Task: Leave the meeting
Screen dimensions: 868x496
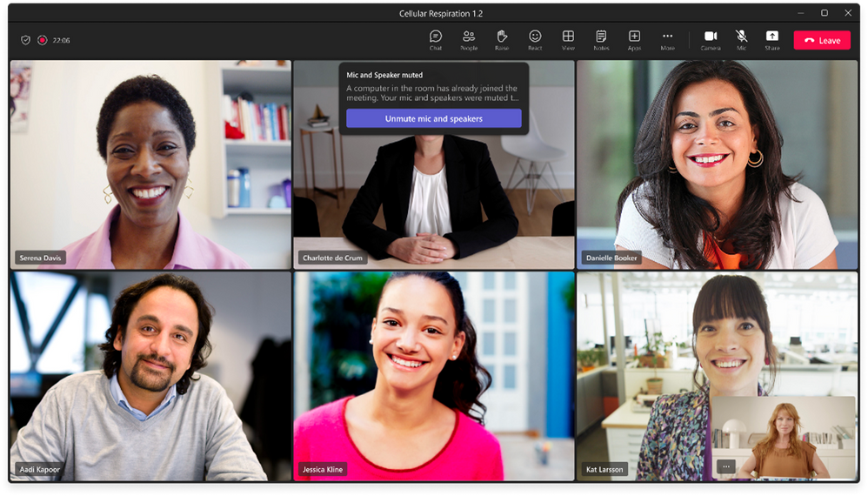Action: pos(822,40)
